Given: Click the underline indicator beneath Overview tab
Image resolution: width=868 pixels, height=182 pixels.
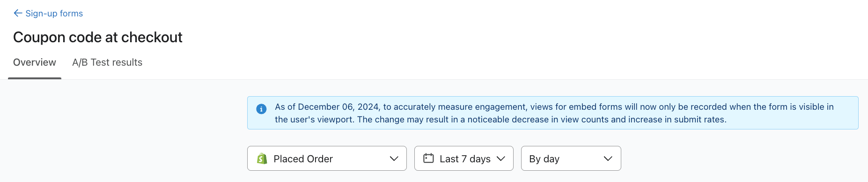Looking at the screenshot, I should (x=35, y=78).
